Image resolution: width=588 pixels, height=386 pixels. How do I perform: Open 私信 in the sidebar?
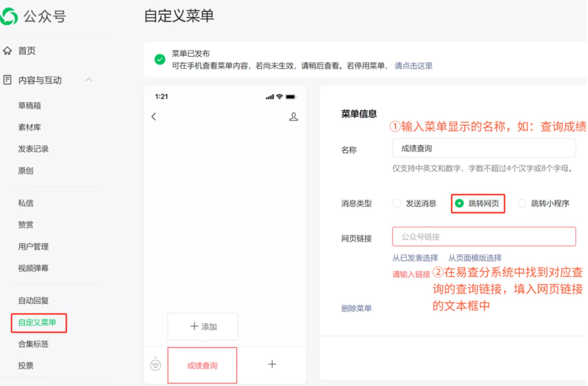click(26, 203)
